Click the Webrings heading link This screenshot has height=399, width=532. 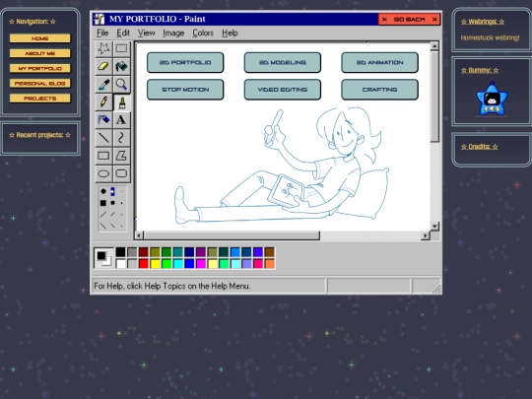pyautogui.click(x=483, y=22)
